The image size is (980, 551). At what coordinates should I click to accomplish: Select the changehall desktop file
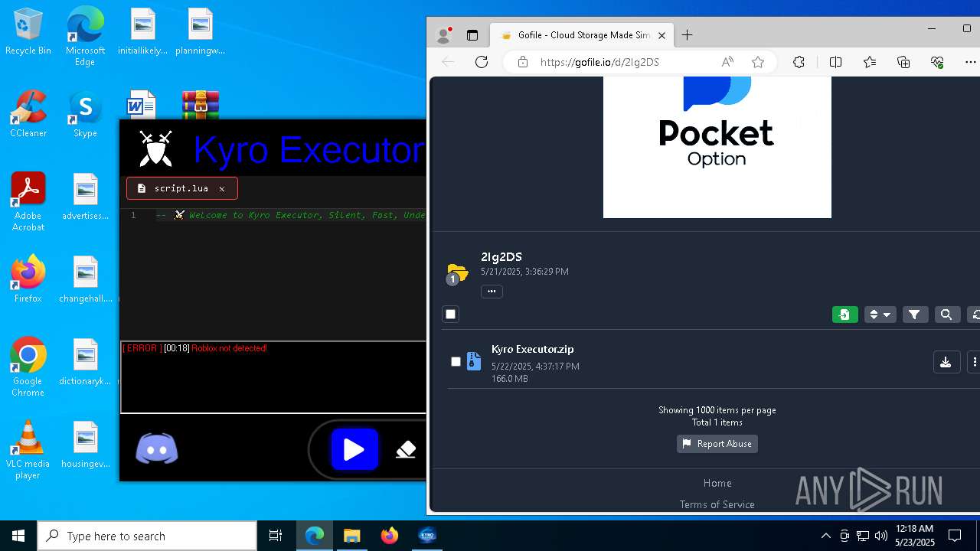click(85, 279)
